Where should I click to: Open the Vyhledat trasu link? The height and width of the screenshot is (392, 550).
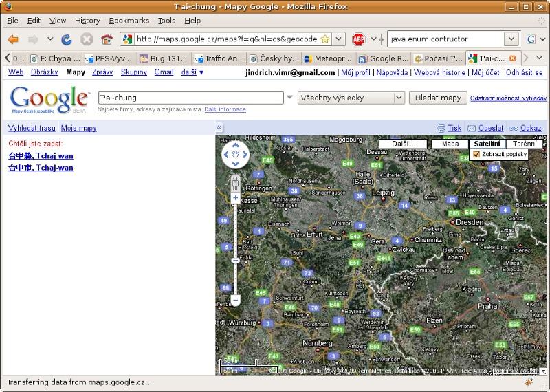tap(32, 128)
